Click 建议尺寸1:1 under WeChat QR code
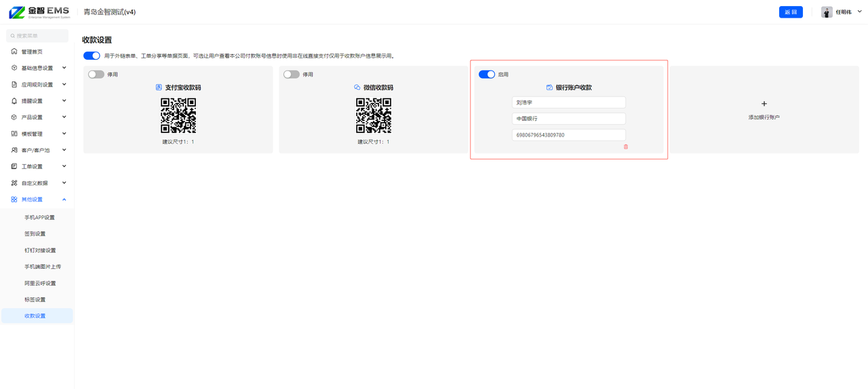Viewport: 868px width, 389px height. click(x=374, y=142)
